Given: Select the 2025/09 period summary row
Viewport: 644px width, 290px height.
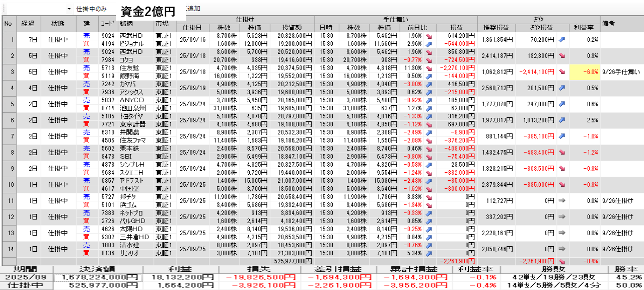Looking at the screenshot, I should pyautogui.click(x=26, y=277).
